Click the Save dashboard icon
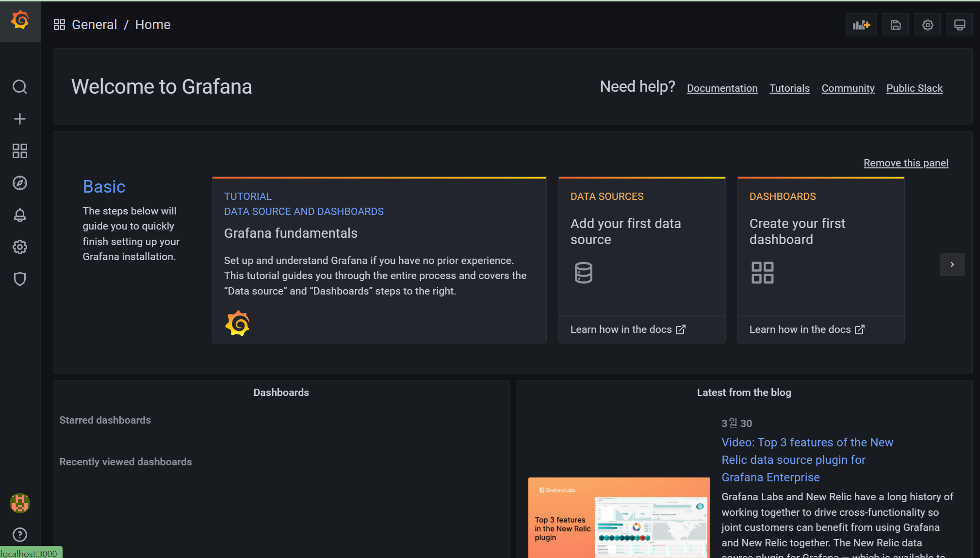This screenshot has height=558, width=980. 895,25
